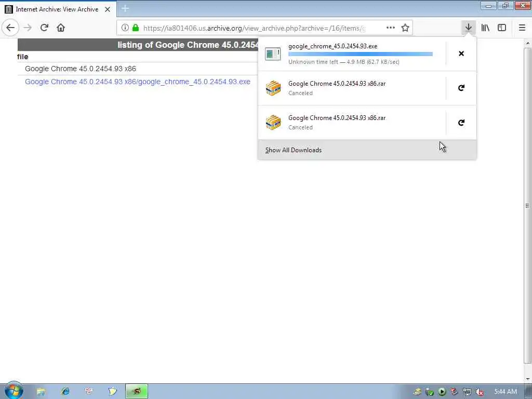Click the 5:44 AM taskbar clock

[506, 392]
